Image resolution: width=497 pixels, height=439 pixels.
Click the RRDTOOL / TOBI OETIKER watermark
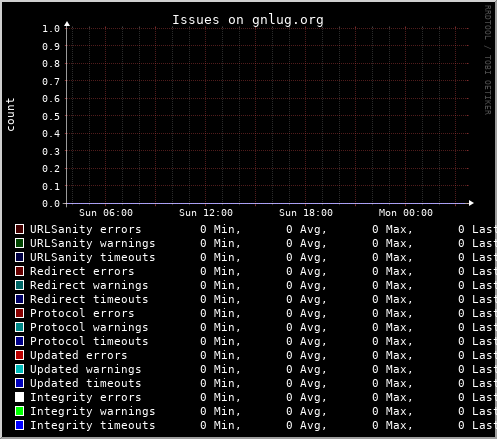coord(487,60)
